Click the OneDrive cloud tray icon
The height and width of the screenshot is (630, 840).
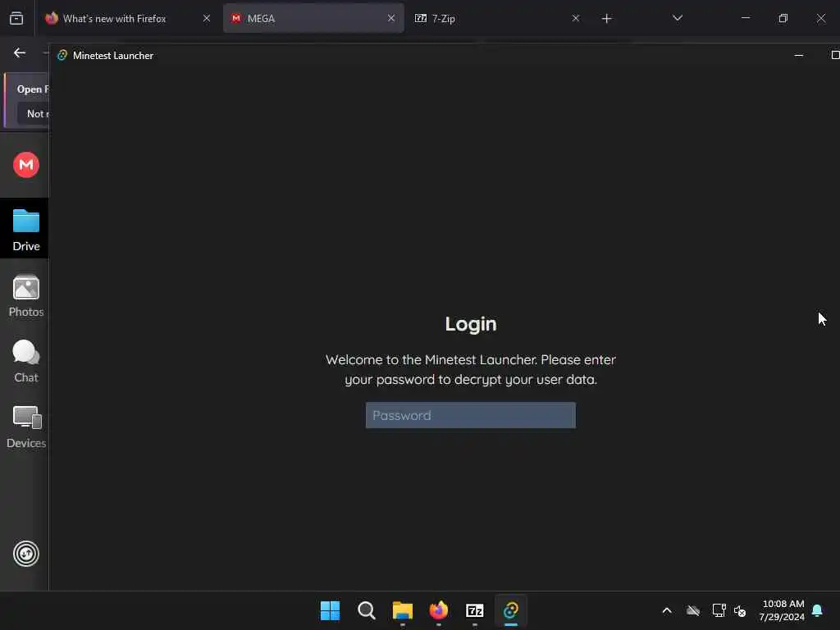click(692, 610)
